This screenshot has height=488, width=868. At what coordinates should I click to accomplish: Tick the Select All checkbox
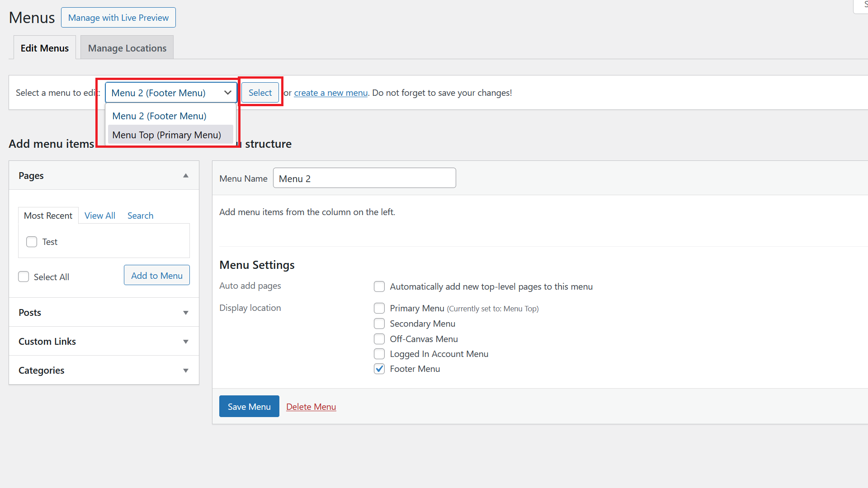[x=24, y=277]
